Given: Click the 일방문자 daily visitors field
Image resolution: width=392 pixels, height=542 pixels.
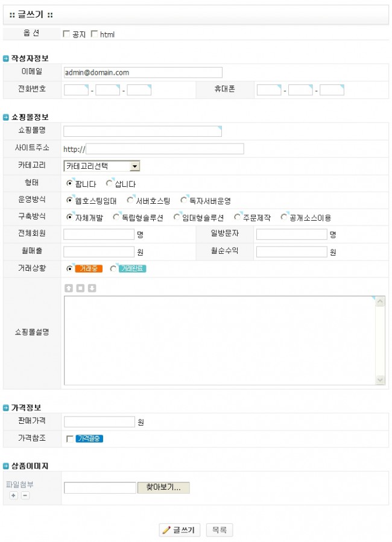Looking at the screenshot, I should point(291,235).
